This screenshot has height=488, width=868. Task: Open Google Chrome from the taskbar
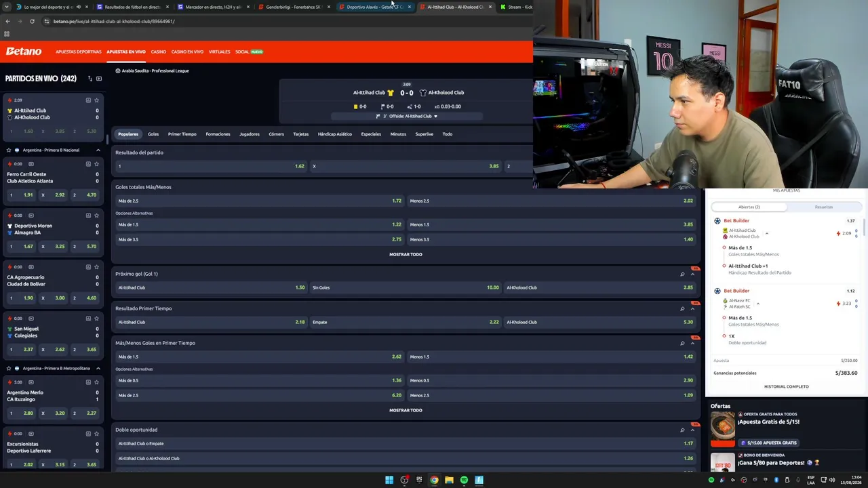[434, 480]
